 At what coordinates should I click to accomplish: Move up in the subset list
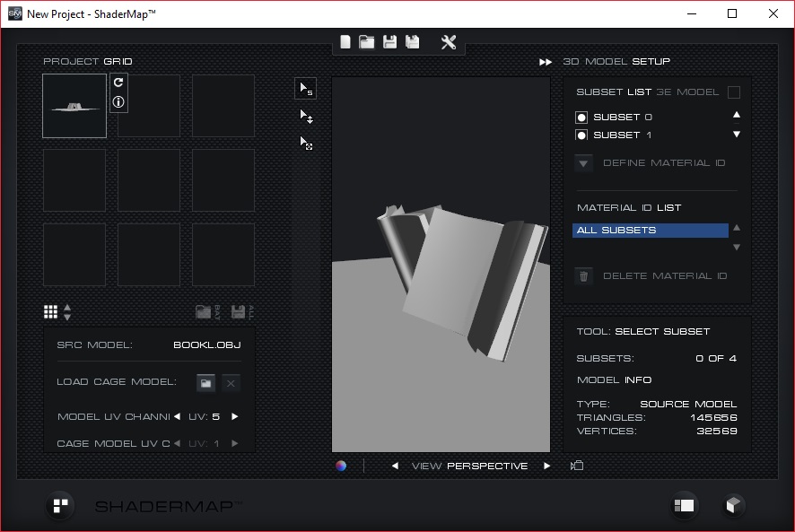737,115
